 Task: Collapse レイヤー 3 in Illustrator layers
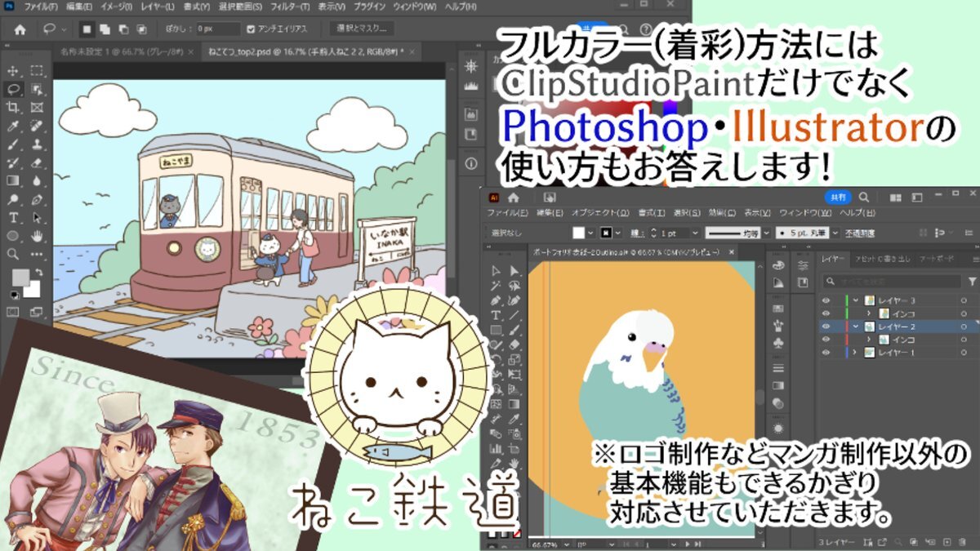tap(855, 300)
